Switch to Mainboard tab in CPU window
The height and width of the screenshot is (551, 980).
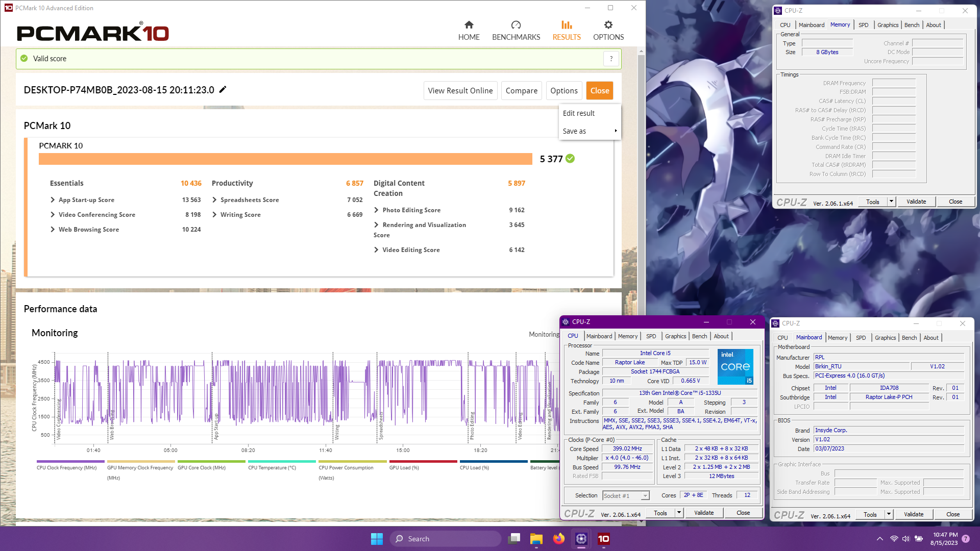coord(599,336)
